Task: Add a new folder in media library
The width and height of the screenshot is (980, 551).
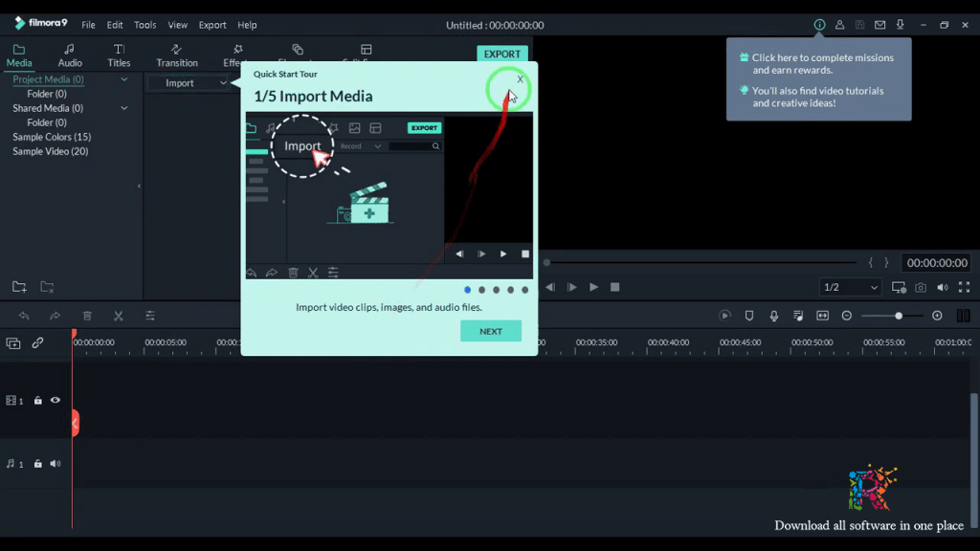Action: [x=19, y=287]
